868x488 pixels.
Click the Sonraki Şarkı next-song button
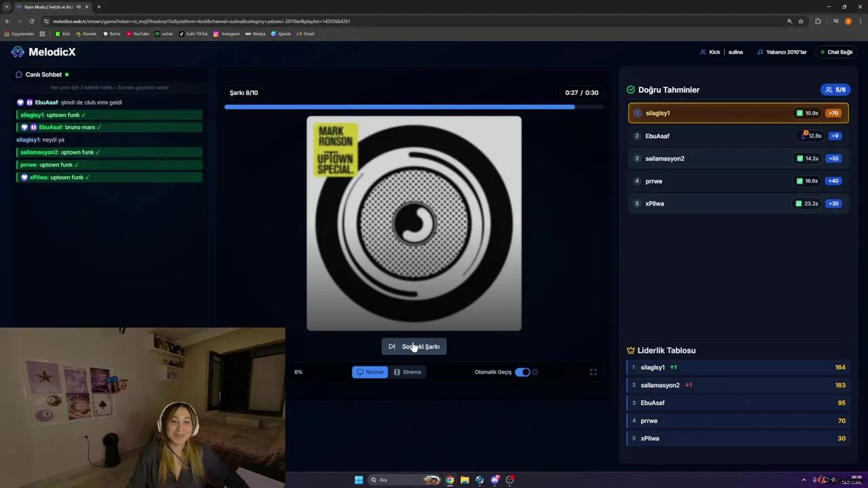414,346
